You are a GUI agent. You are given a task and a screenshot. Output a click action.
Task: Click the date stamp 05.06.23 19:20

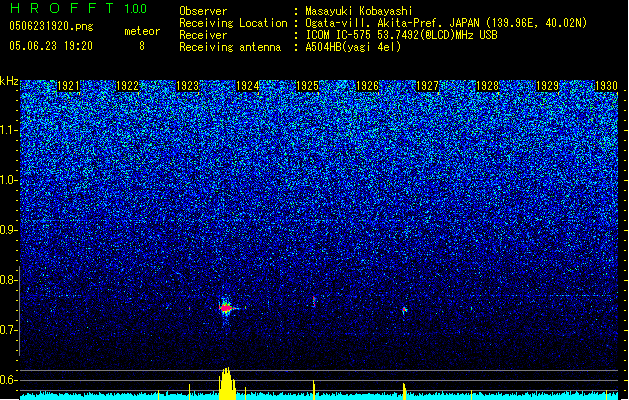coord(51,46)
